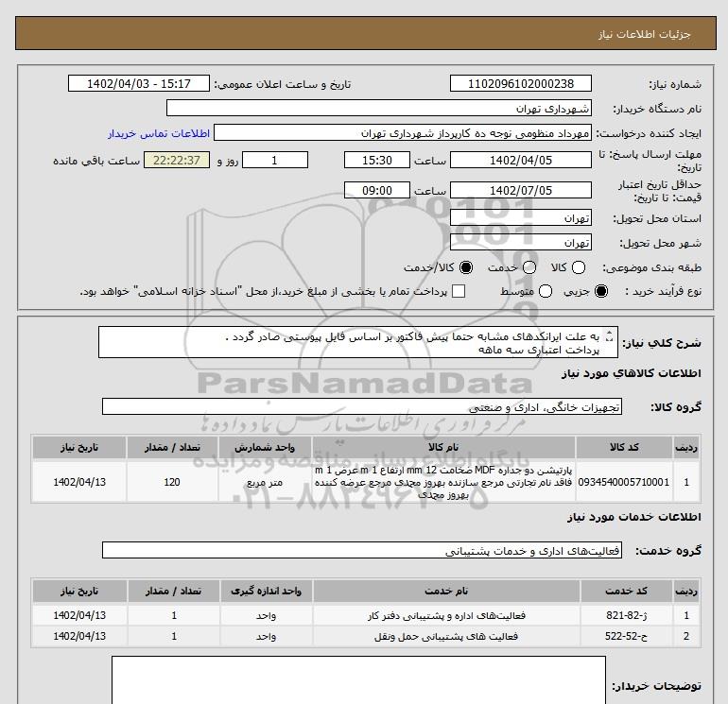This screenshot has width=728, height=704.
Task: Click the requester field مهرداد منظومی
Action: point(403,132)
